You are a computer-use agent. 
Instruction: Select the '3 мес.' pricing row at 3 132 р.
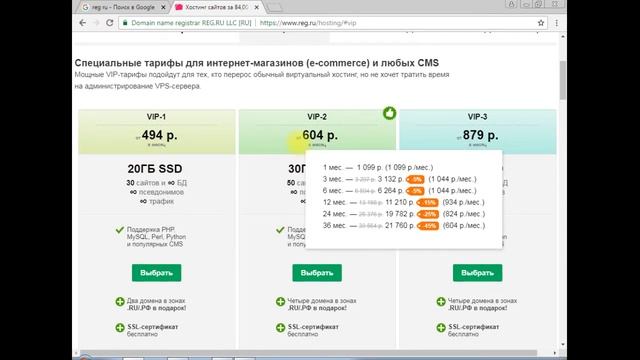[x=400, y=179]
